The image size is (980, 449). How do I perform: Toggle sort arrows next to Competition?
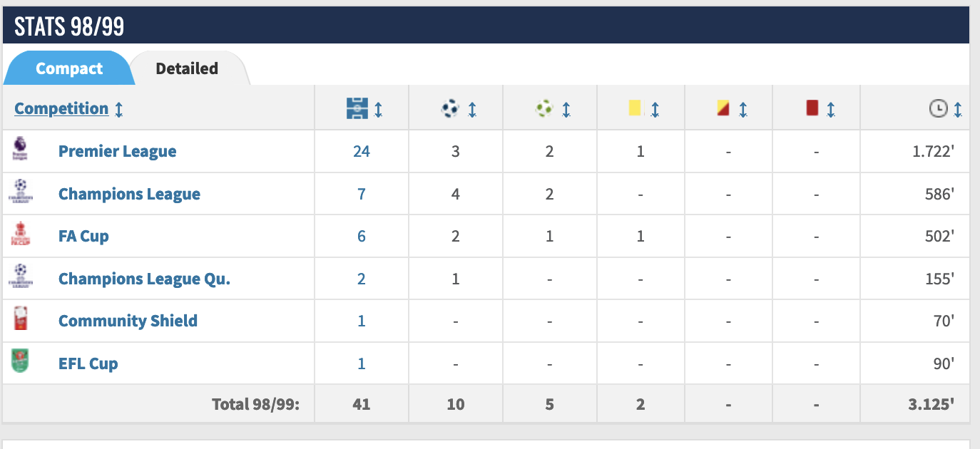(x=119, y=110)
